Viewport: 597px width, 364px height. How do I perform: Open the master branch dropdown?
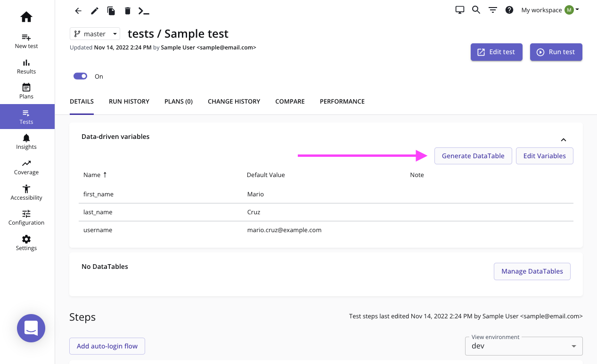tap(95, 34)
